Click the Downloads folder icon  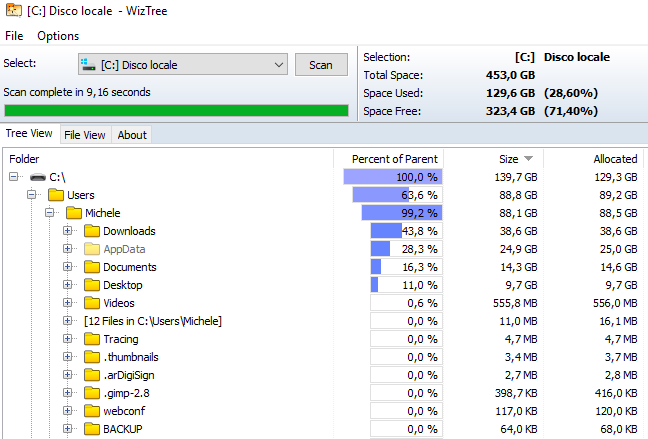coord(92,231)
